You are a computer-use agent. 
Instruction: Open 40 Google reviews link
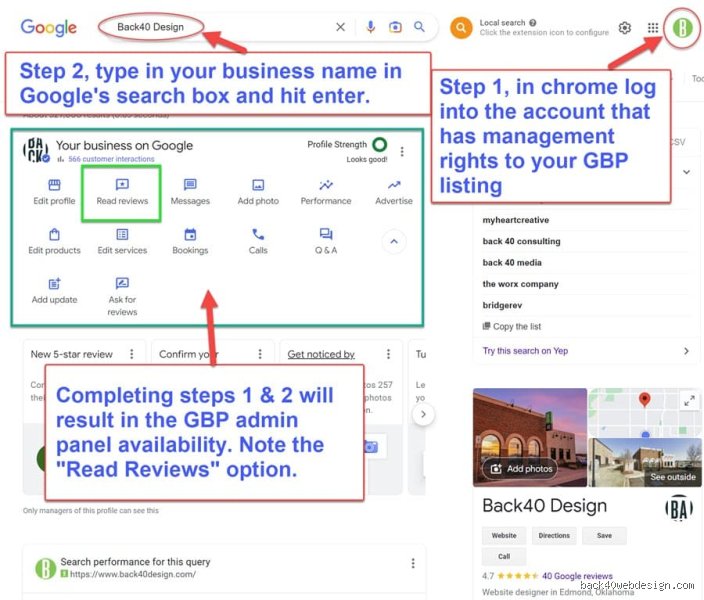click(x=577, y=576)
